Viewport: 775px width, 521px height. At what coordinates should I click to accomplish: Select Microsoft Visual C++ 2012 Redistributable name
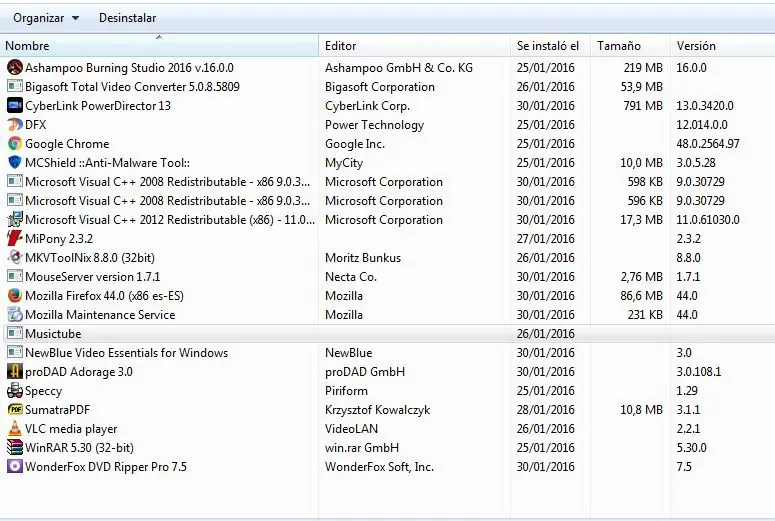170,219
